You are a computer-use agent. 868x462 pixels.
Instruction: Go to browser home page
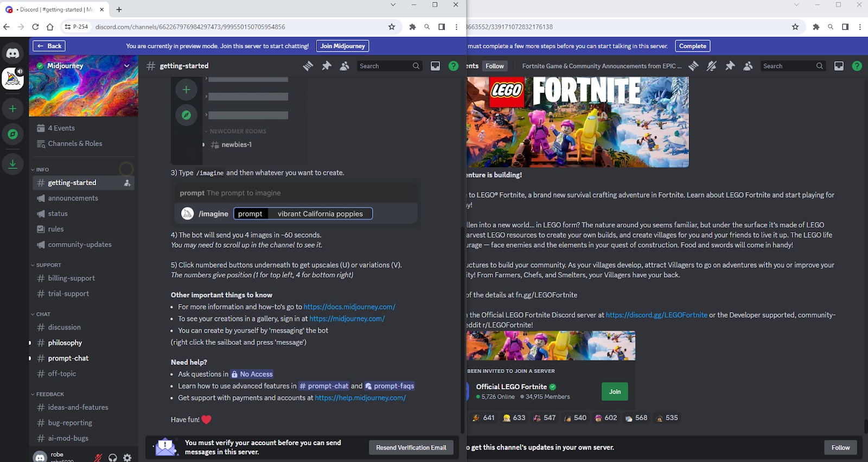pyautogui.click(x=50, y=27)
